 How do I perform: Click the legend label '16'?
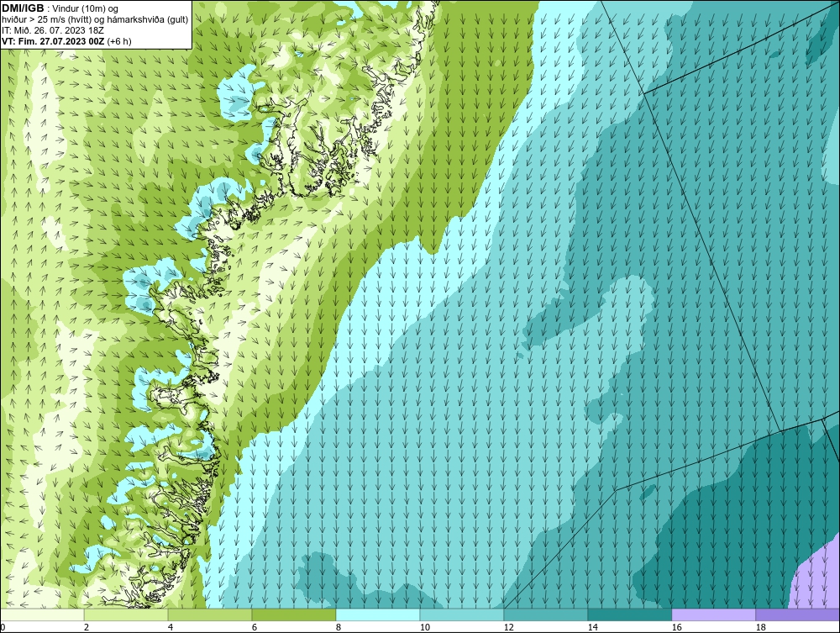[676, 627]
